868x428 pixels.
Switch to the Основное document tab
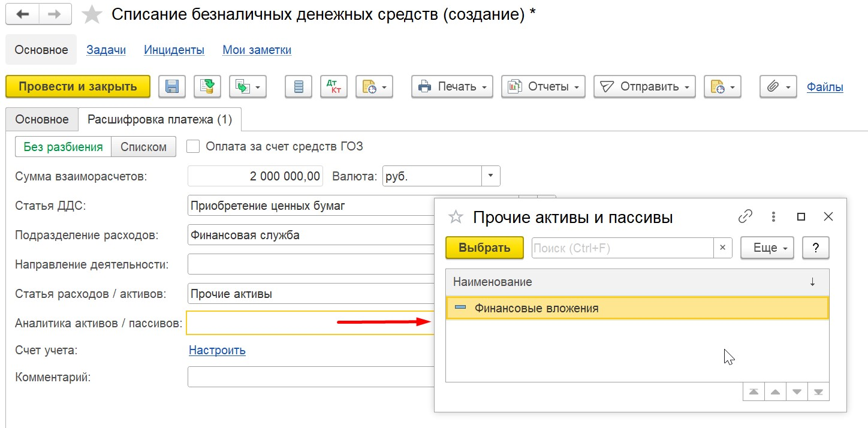click(x=42, y=119)
